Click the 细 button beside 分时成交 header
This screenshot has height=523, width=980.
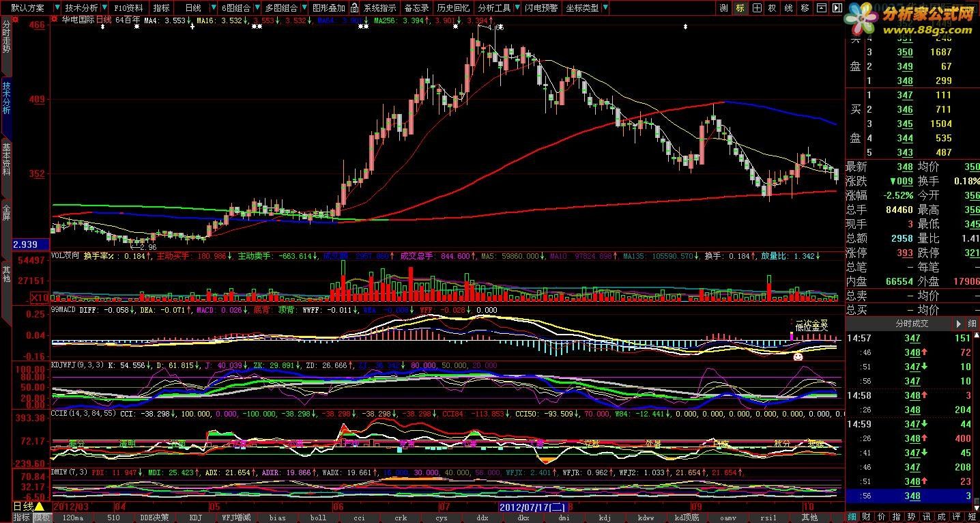coord(972,324)
